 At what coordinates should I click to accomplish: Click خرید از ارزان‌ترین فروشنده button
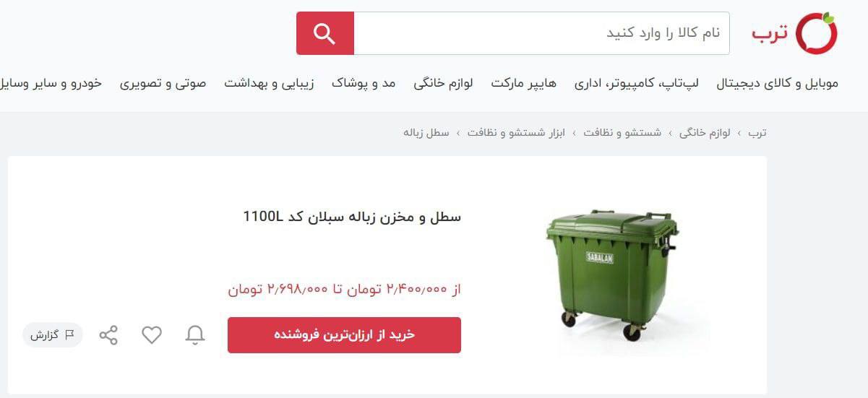click(x=344, y=335)
